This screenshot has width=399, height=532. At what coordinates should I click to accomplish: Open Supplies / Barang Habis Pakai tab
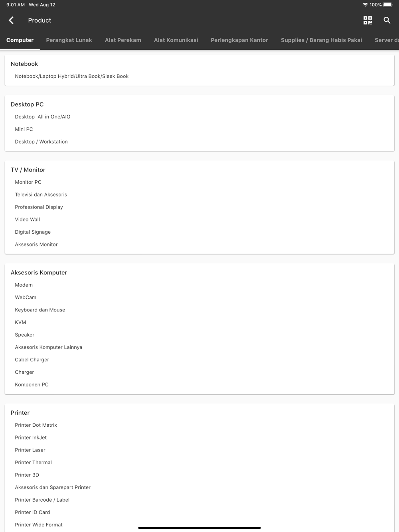point(322,40)
